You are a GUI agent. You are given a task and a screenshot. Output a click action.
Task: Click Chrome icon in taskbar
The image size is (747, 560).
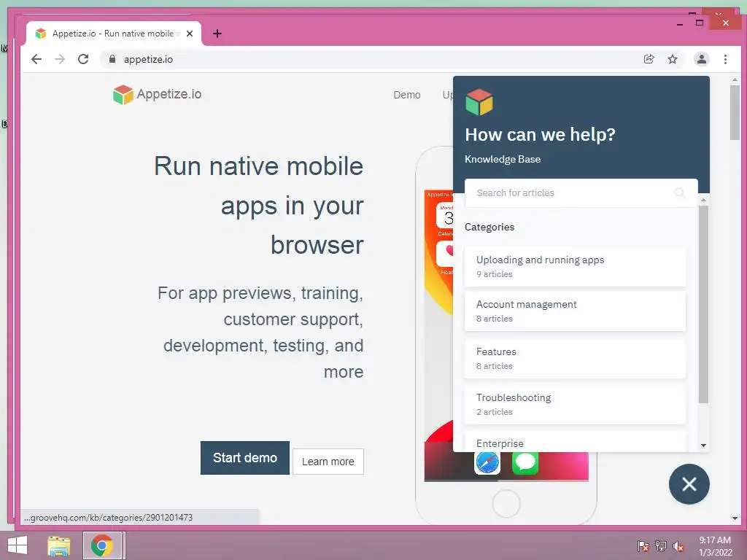102,545
